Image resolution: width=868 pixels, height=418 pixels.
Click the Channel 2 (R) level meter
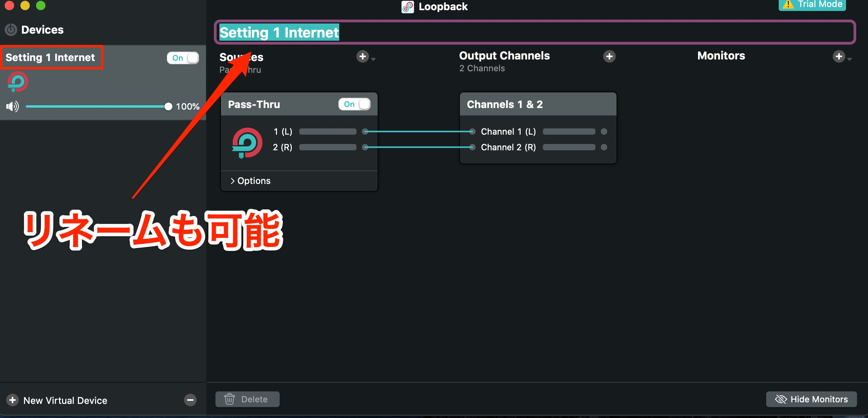[x=569, y=147]
